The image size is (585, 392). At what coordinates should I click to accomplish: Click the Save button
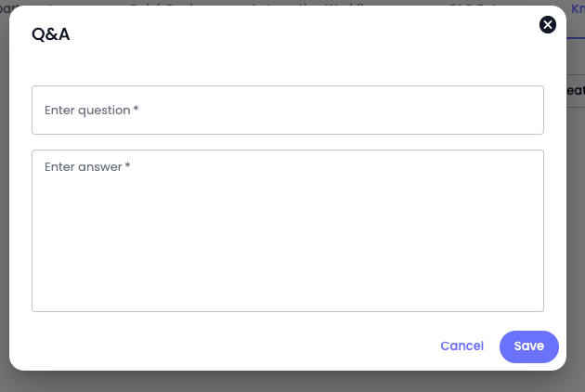pyautogui.click(x=529, y=346)
